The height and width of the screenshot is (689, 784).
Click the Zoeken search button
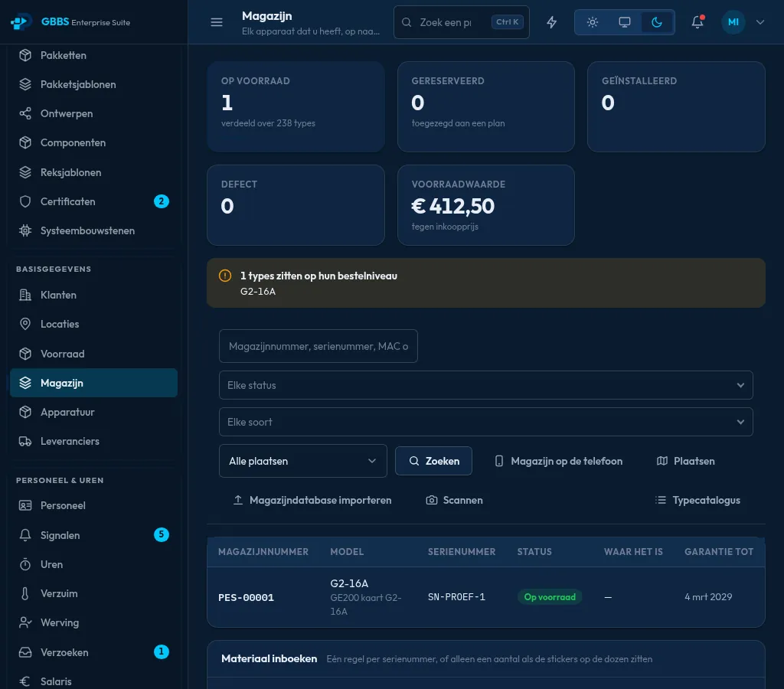pyautogui.click(x=433, y=461)
